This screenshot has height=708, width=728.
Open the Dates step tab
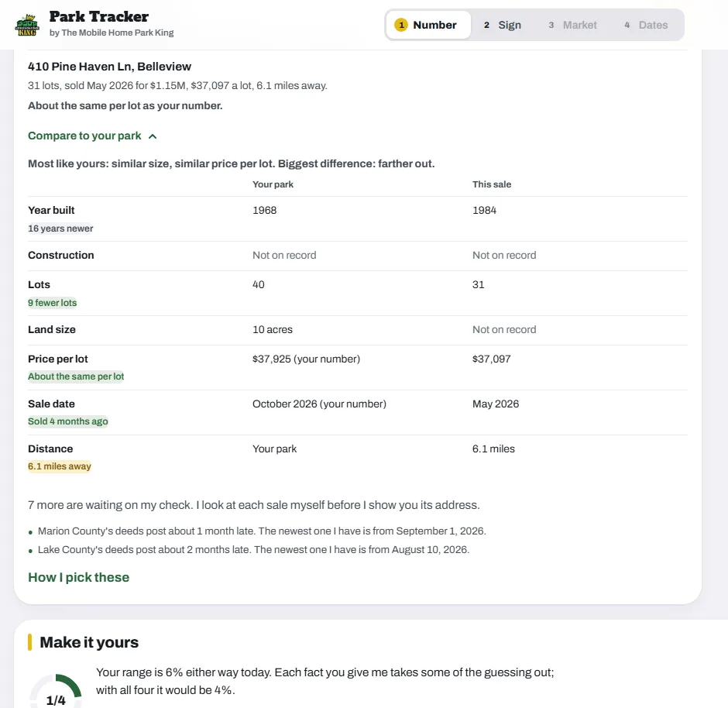(646, 25)
